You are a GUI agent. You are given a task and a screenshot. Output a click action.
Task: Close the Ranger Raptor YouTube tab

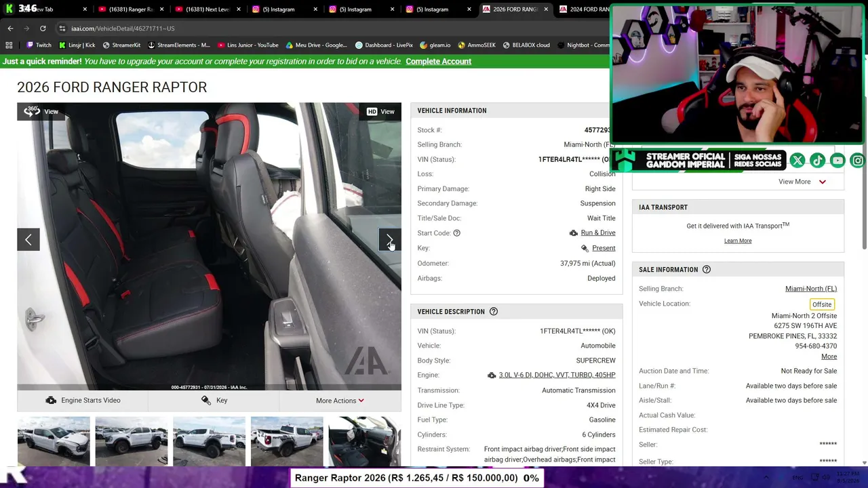click(x=162, y=9)
